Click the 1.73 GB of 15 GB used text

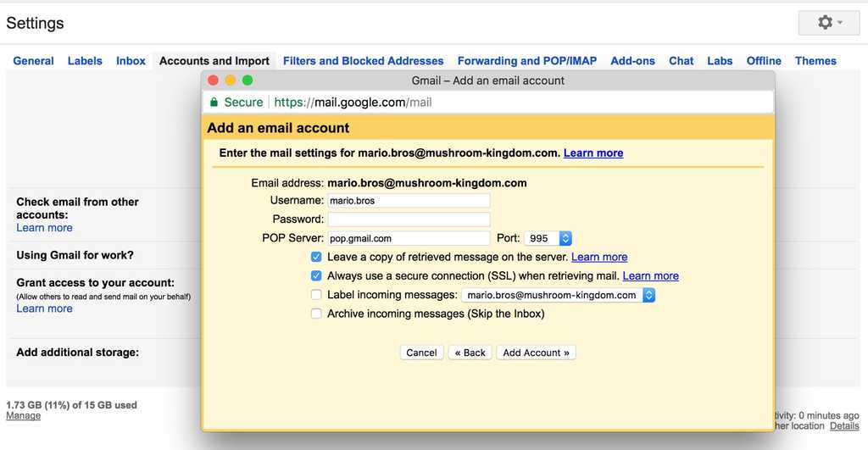point(71,405)
